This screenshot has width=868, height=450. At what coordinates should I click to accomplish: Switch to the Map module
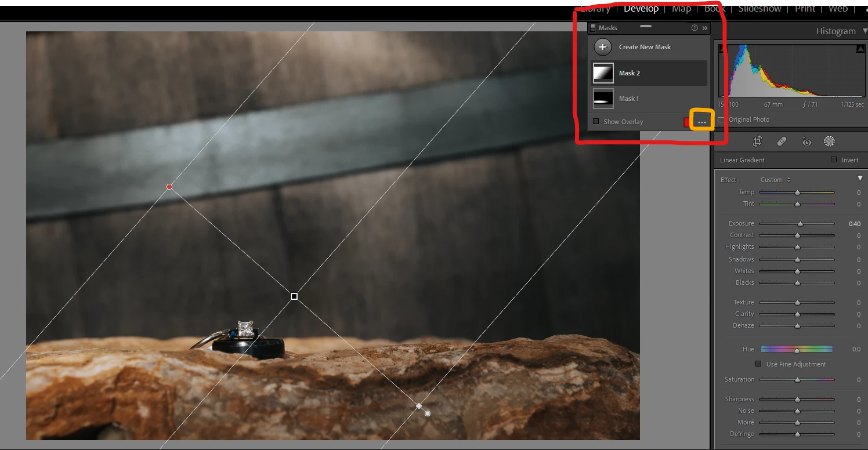point(681,9)
